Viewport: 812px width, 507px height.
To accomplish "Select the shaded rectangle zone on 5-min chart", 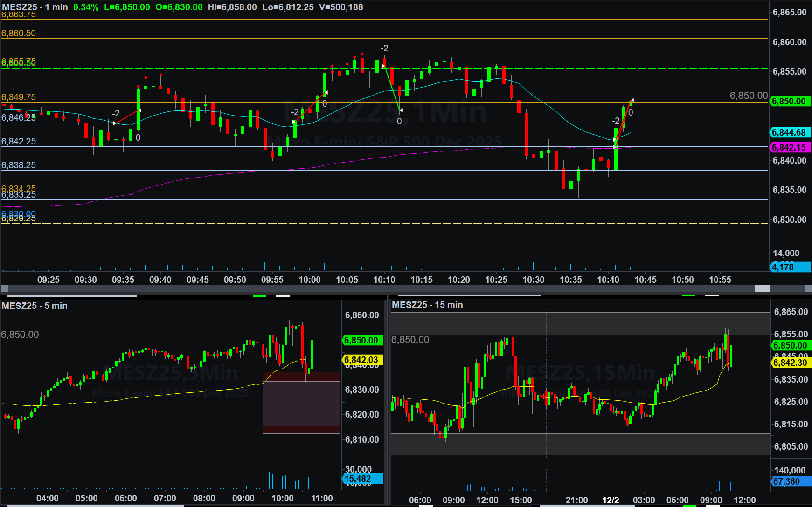I will coord(301,402).
